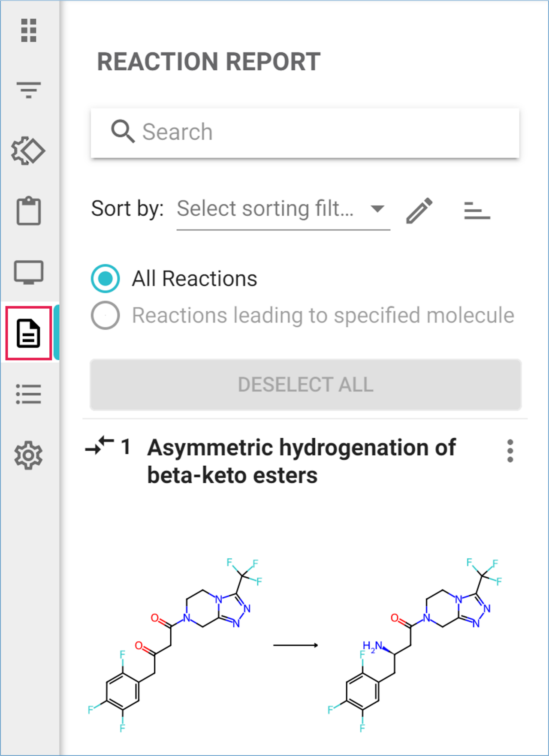Open the filter lines icon in sidebar

tap(29, 90)
